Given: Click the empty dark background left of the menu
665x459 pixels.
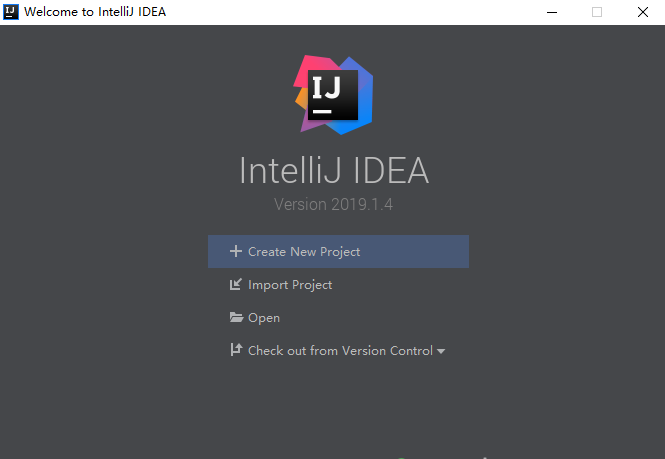Looking at the screenshot, I should coord(104,297).
